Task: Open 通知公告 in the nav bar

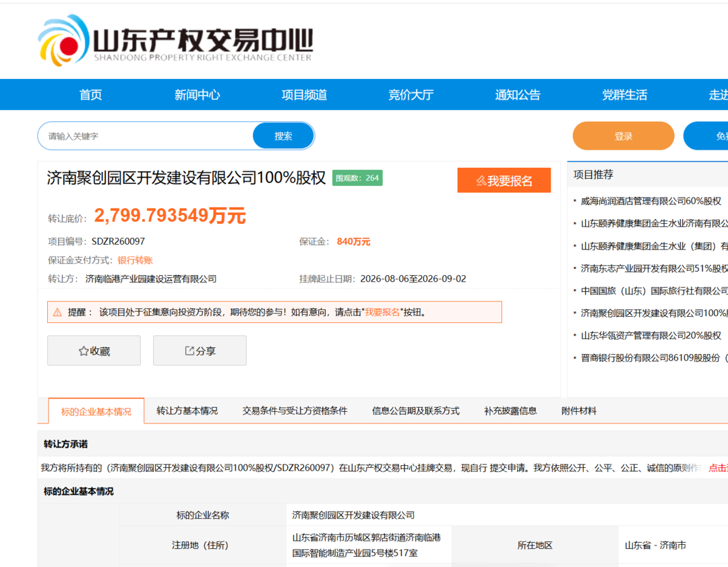Action: pyautogui.click(x=518, y=95)
